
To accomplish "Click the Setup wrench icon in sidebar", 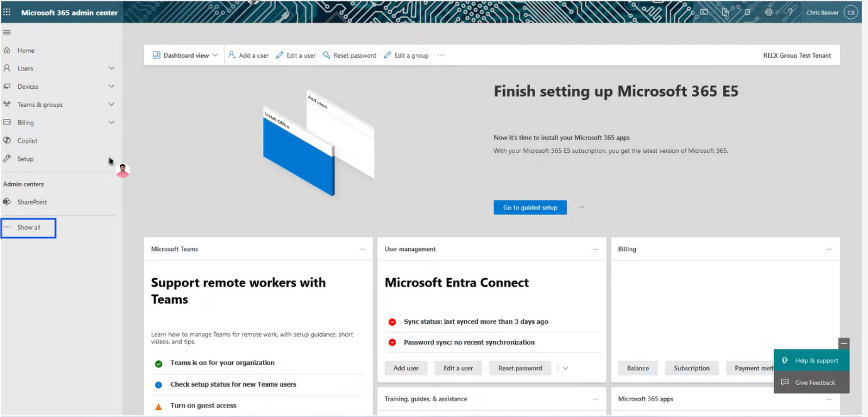I will pyautogui.click(x=7, y=158).
